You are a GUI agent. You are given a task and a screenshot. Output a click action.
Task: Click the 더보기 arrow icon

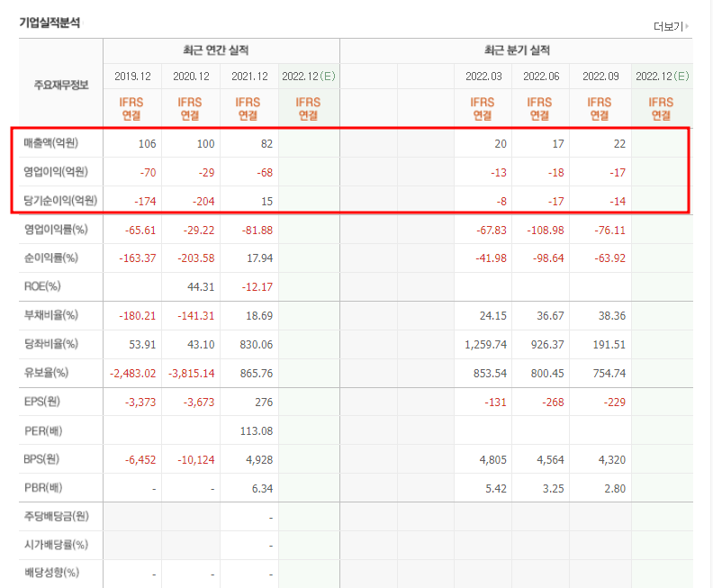687,26
